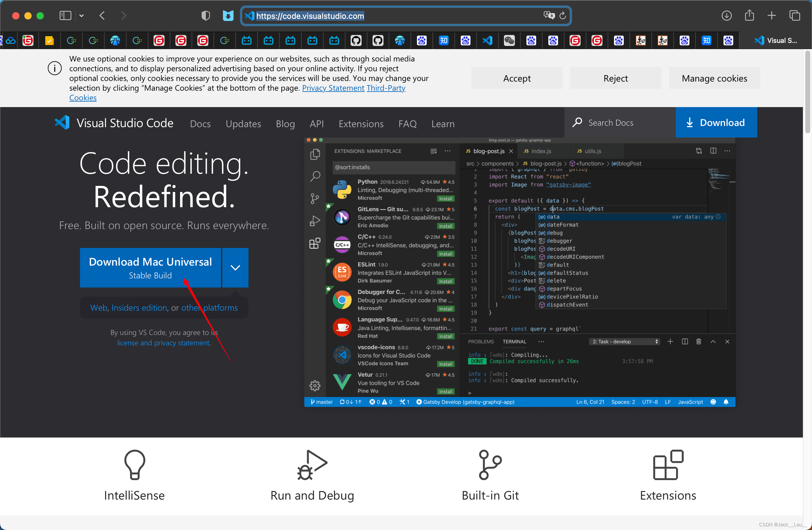Open the Insiders edition link
Viewport: 812px width, 530px height.
tap(139, 308)
